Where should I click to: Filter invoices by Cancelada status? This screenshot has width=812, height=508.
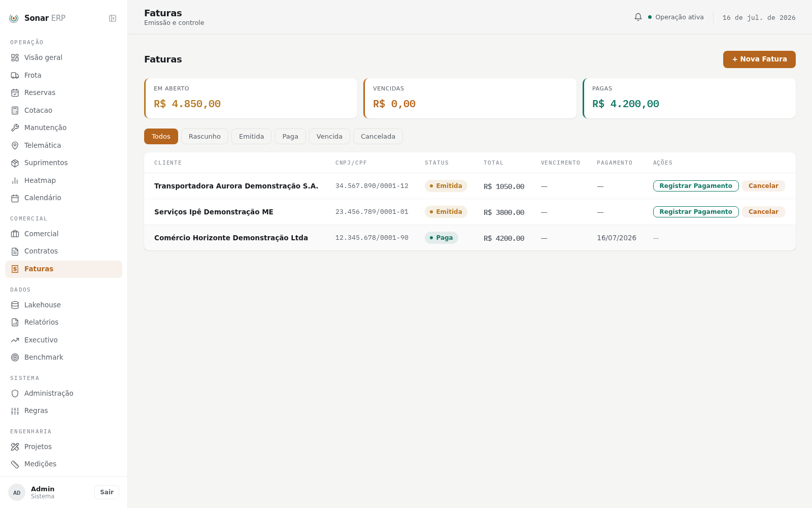[x=378, y=136]
